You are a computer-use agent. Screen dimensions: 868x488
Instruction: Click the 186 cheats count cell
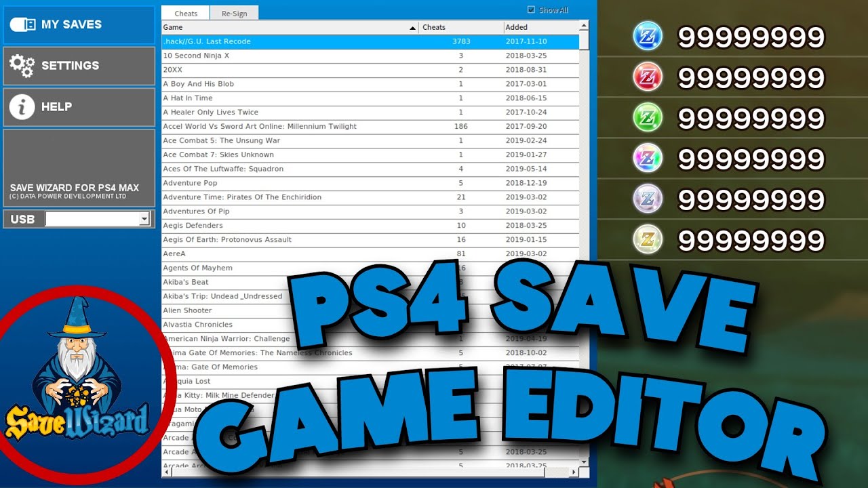pyautogui.click(x=461, y=127)
